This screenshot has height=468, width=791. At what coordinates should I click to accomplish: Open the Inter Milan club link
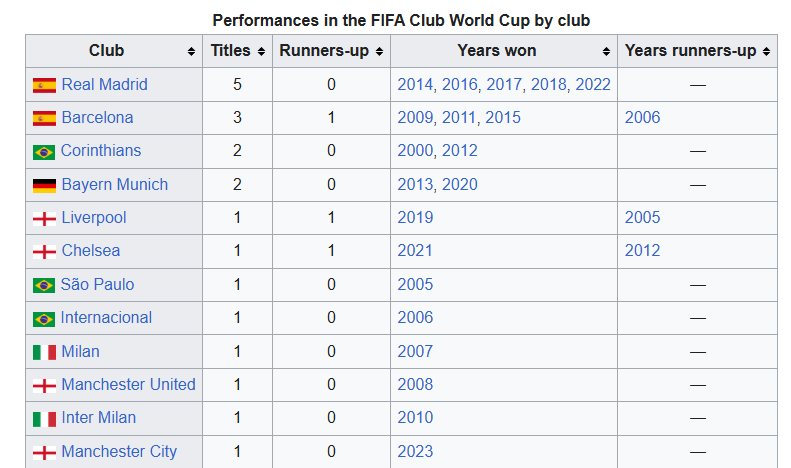(98, 417)
